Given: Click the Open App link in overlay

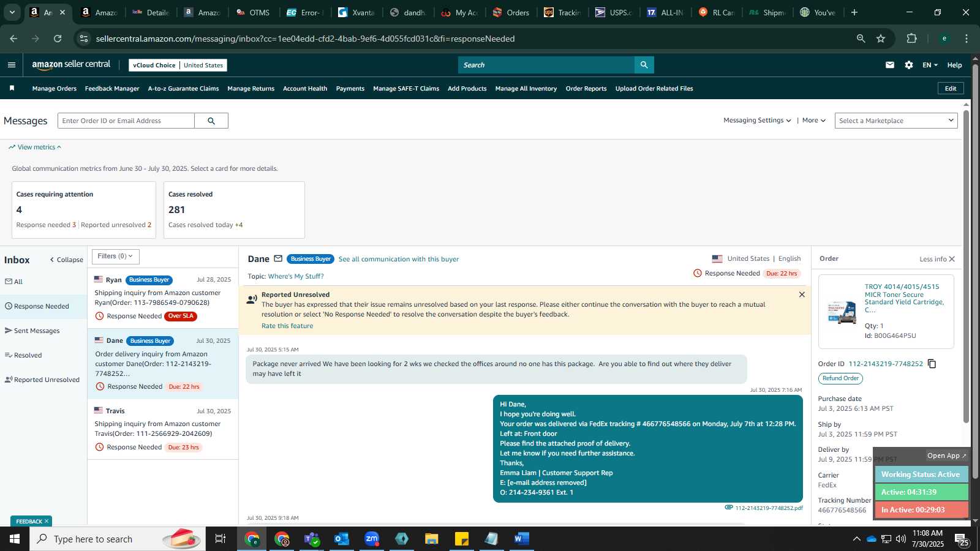Looking at the screenshot, I should [x=946, y=455].
